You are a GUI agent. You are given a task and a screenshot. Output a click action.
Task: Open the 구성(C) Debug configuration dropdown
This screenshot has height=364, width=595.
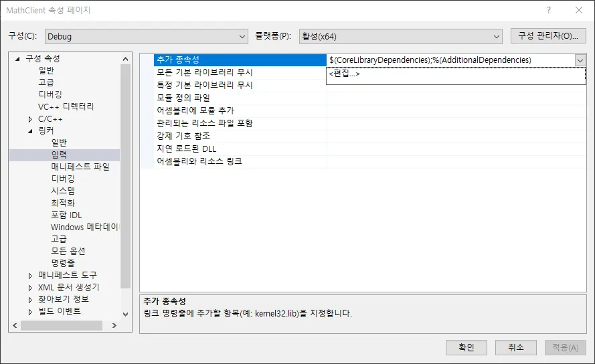click(x=146, y=36)
